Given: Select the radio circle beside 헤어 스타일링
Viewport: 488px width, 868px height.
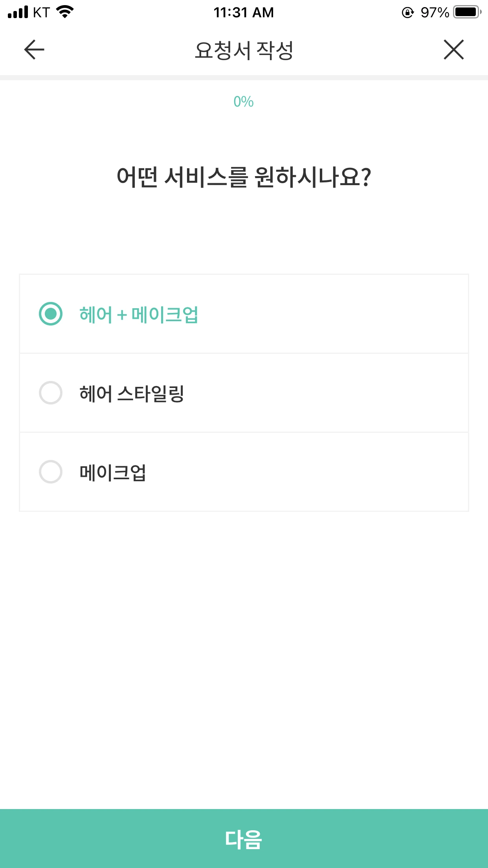Looking at the screenshot, I should coord(51,393).
